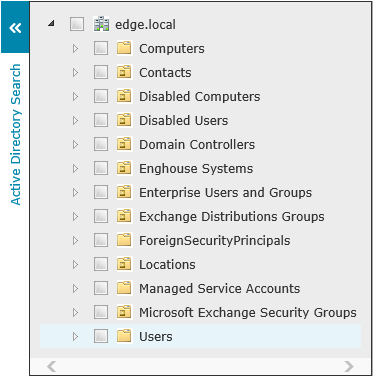Screen dimensions: 373x377
Task: Expand the Exchange Distributions Groups node
Action: click(75, 216)
